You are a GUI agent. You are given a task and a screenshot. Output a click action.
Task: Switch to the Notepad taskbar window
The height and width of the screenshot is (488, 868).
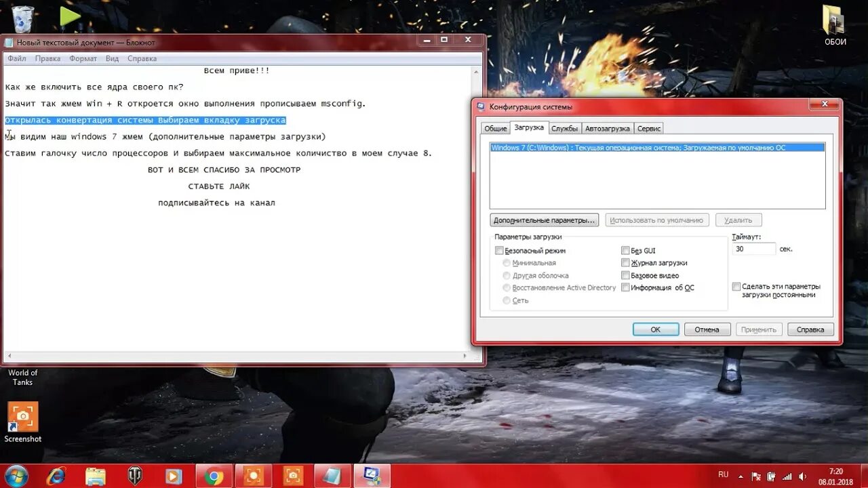pyautogui.click(x=333, y=476)
